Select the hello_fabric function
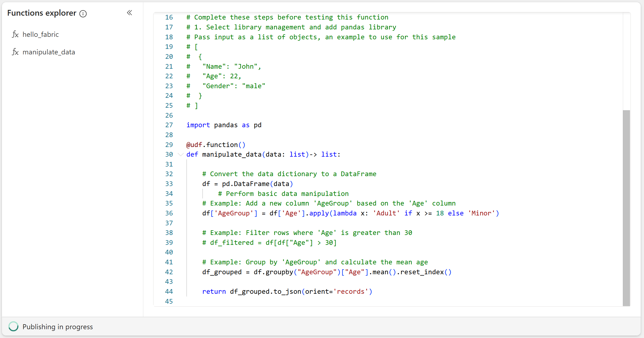Screen dimensions: 644x338 click(41, 34)
